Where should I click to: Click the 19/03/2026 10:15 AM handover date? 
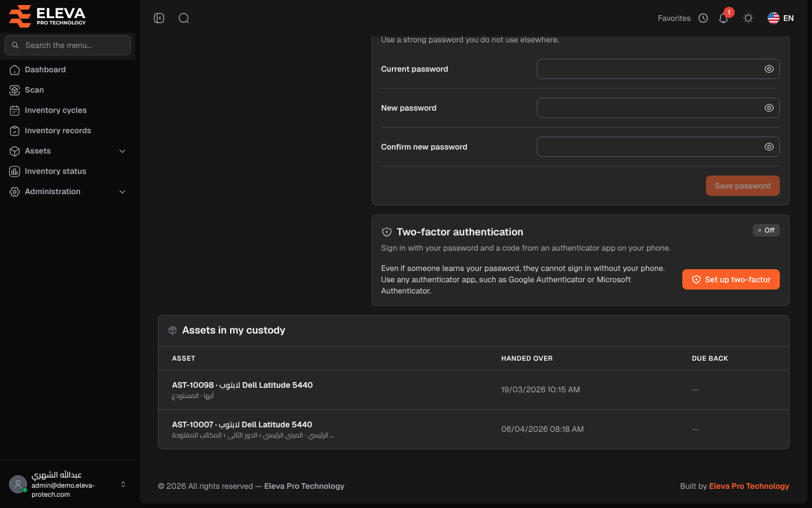pos(540,389)
